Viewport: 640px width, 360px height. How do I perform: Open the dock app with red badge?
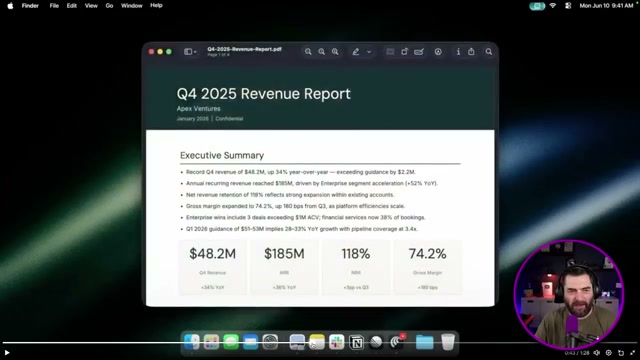[396, 342]
